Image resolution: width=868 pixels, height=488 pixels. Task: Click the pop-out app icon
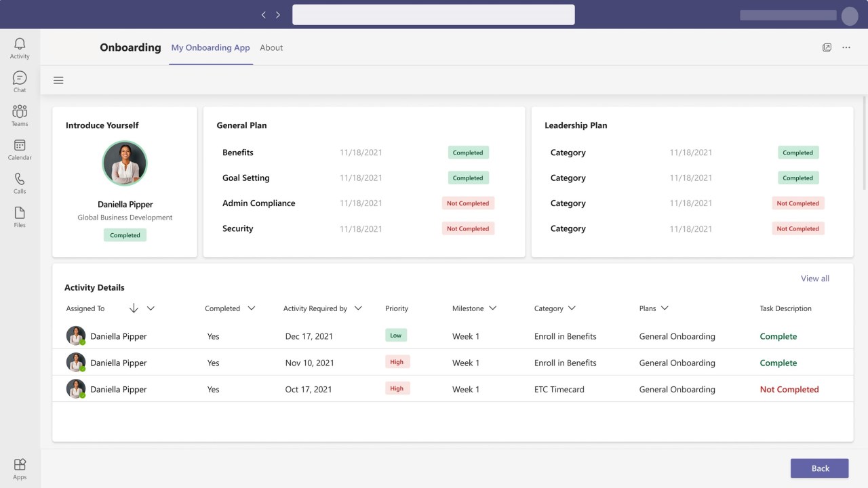[827, 47]
